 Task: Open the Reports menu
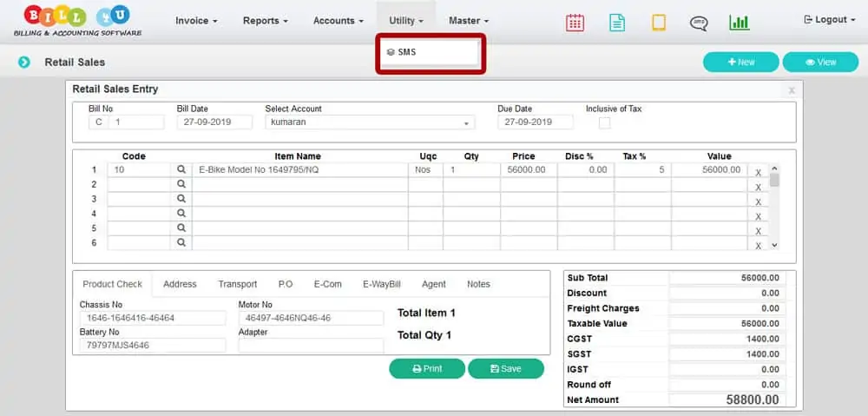point(266,21)
